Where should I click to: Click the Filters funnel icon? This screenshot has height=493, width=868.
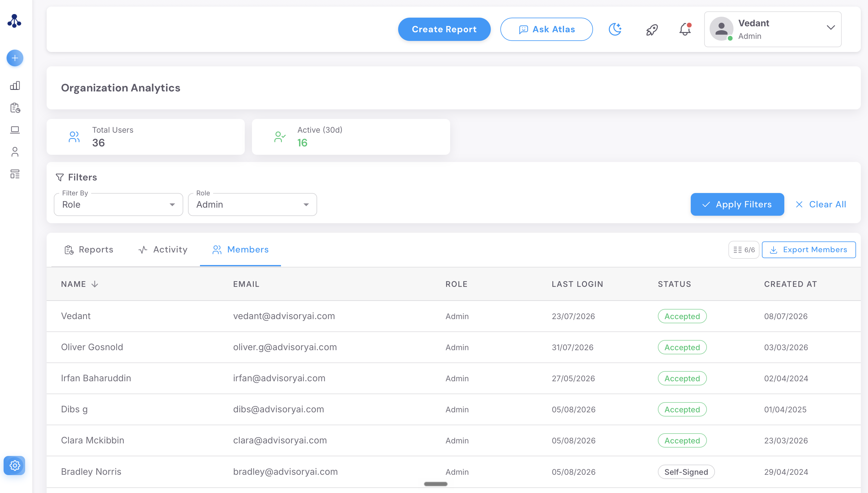point(59,177)
